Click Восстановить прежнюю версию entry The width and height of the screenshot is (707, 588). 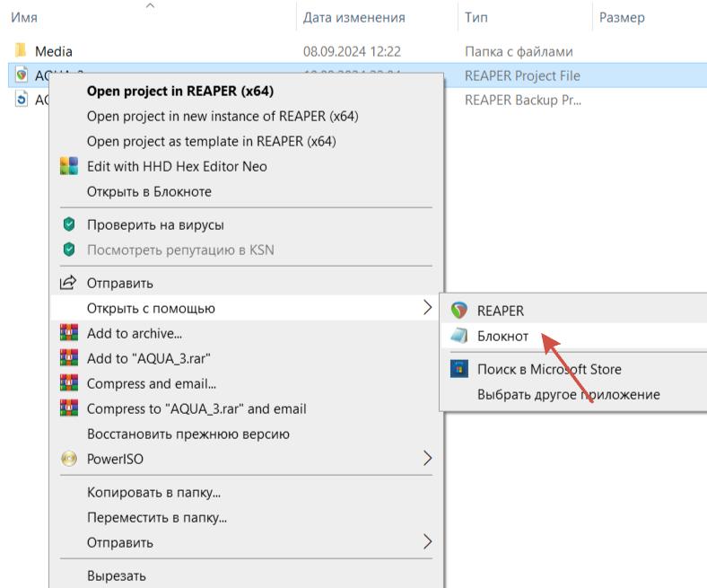pos(188,434)
